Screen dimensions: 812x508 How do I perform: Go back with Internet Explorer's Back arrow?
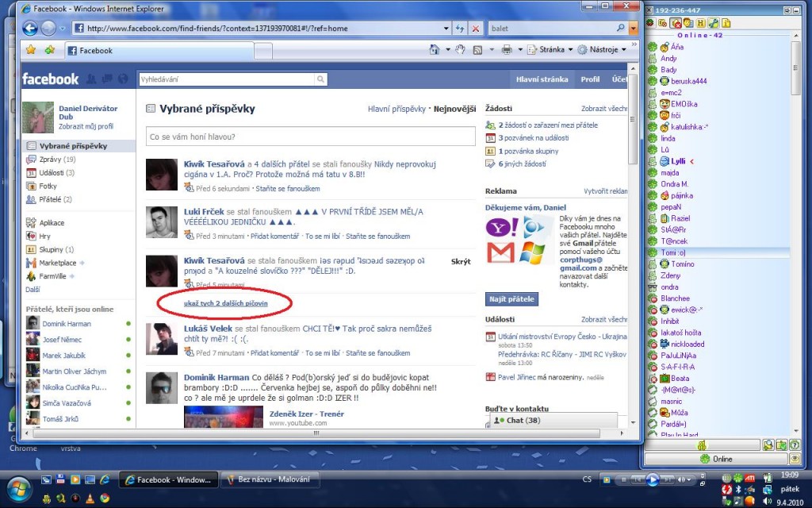pos(30,28)
